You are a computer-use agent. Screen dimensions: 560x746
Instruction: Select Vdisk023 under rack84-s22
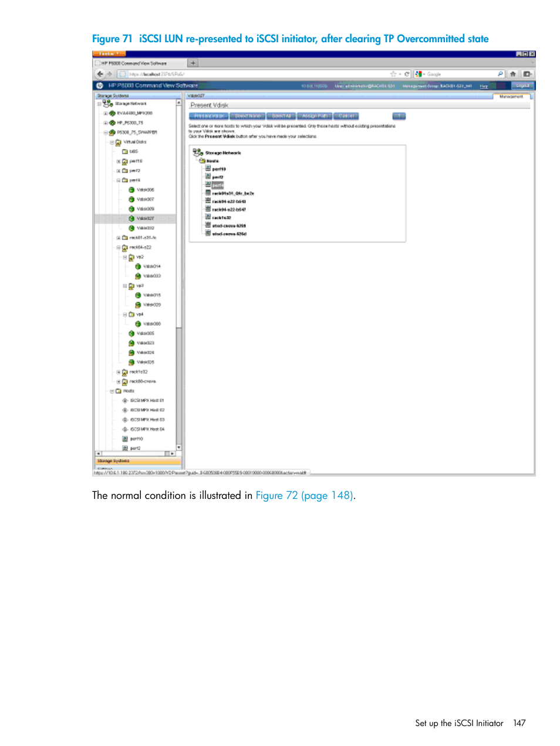tap(146, 343)
